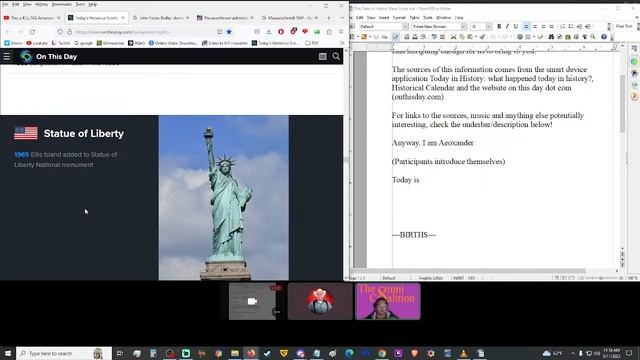Click the Insert Hyperlink globe icon
This screenshot has width=640, height=360.
click(520, 37)
